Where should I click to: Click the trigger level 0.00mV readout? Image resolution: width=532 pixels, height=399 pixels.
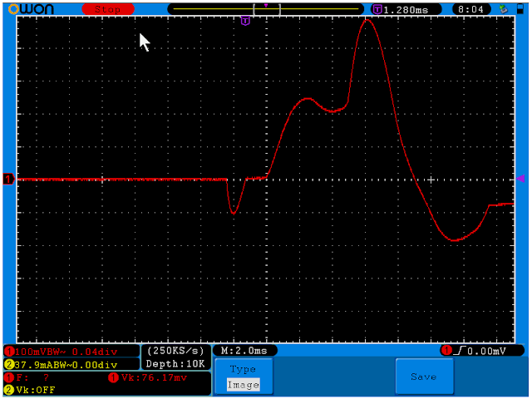486,351
